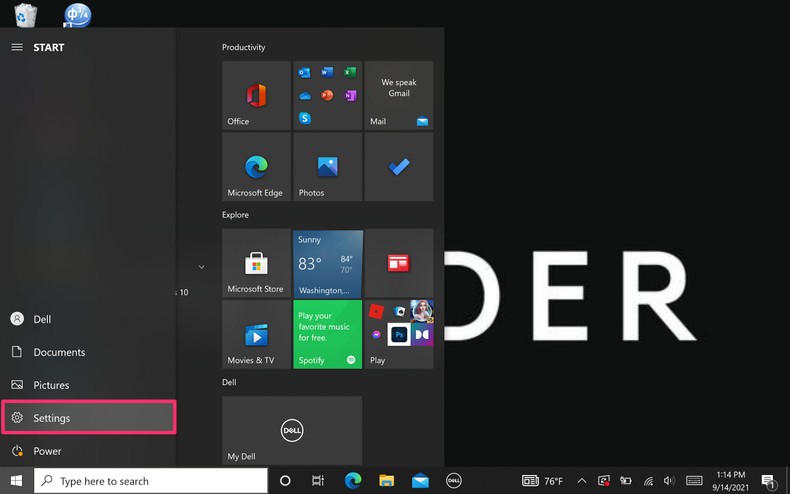Show hidden system tray icons
The height and width of the screenshot is (494, 790).
coord(581,481)
